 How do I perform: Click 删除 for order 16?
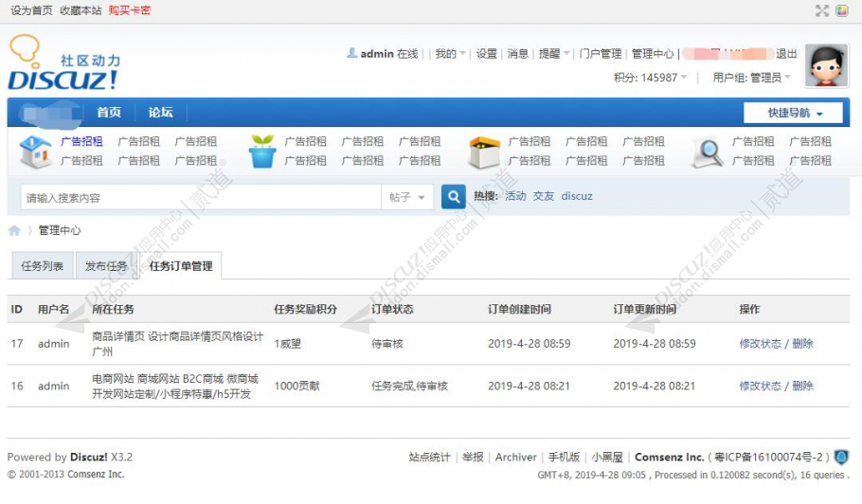[802, 386]
